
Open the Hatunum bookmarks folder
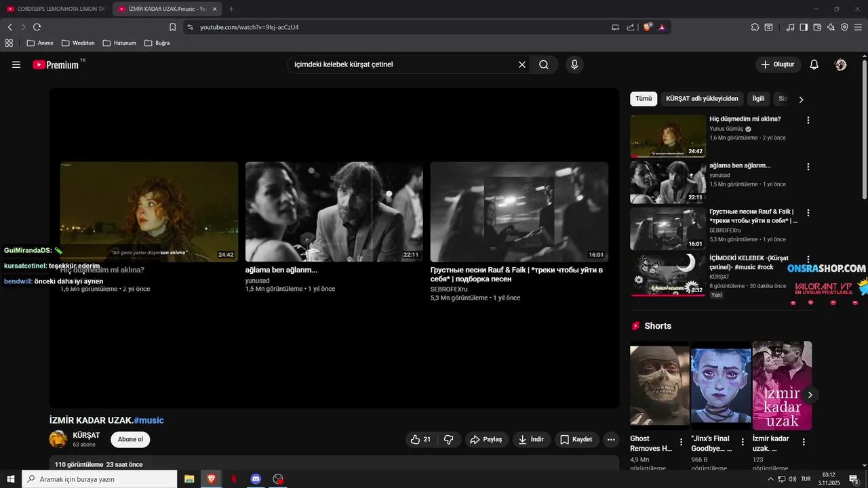tap(119, 43)
